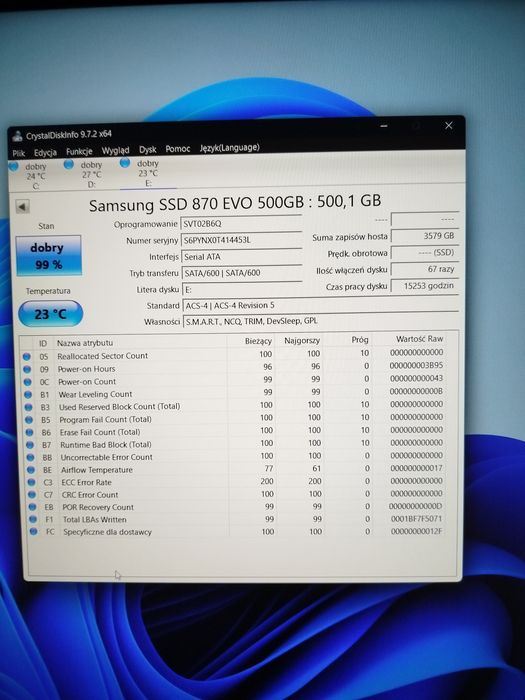Click the Prędk. obrotowa value (SSD)
Image resolution: width=525 pixels, height=700 pixels.
coord(424,252)
